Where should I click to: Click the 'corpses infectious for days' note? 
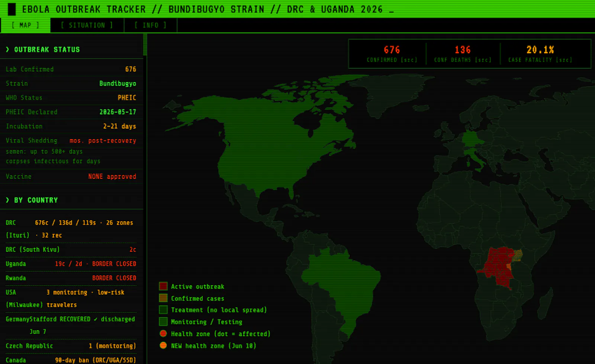click(53, 161)
